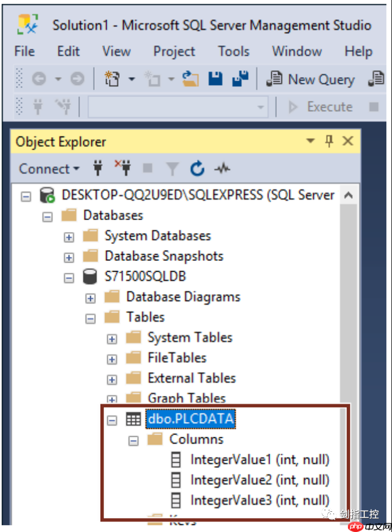Expand the System Tables node
The width and height of the screenshot is (392, 532).
click(x=112, y=339)
